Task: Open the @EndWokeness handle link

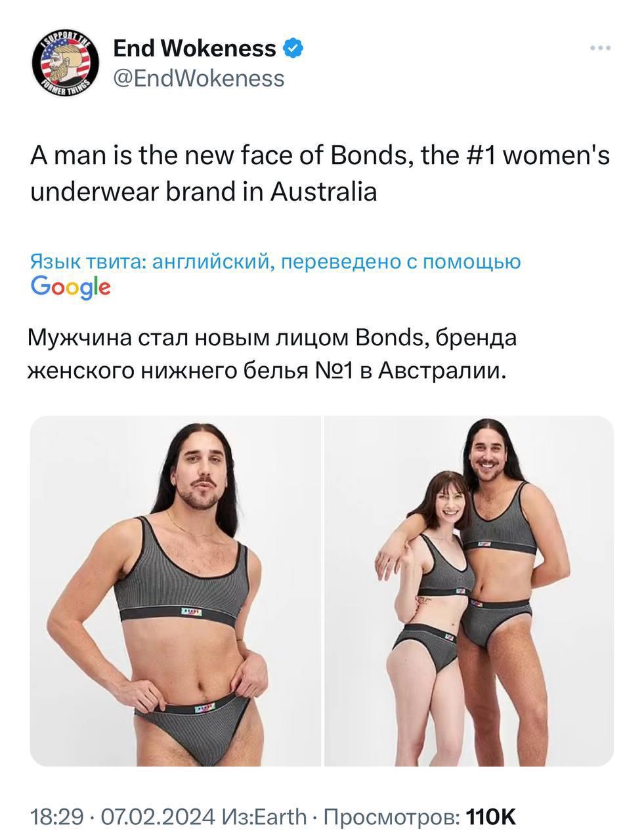Action: click(x=199, y=78)
